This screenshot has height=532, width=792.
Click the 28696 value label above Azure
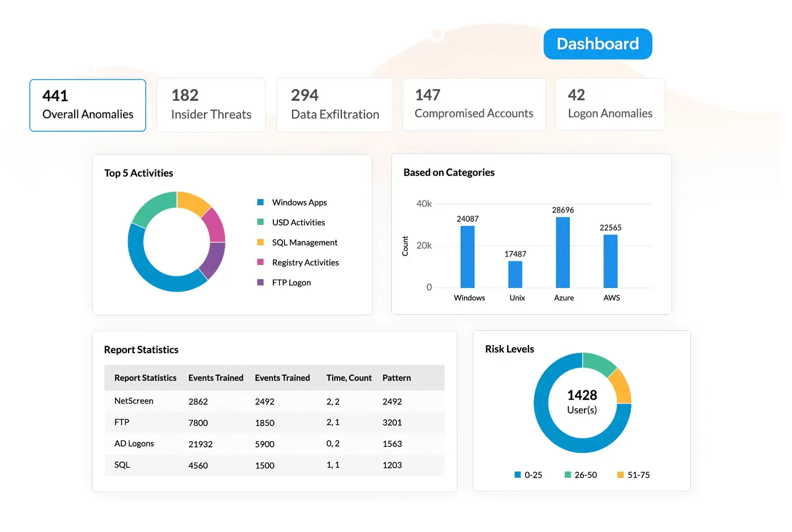563,210
